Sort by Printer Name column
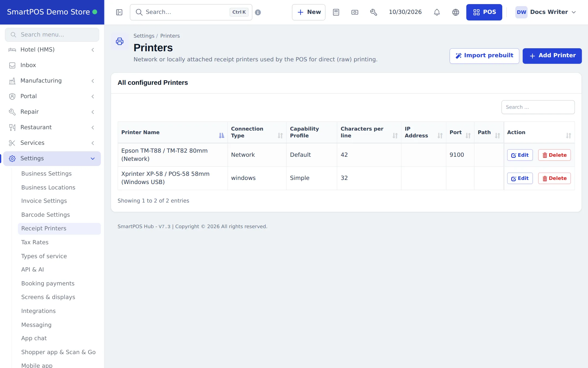 point(172,132)
